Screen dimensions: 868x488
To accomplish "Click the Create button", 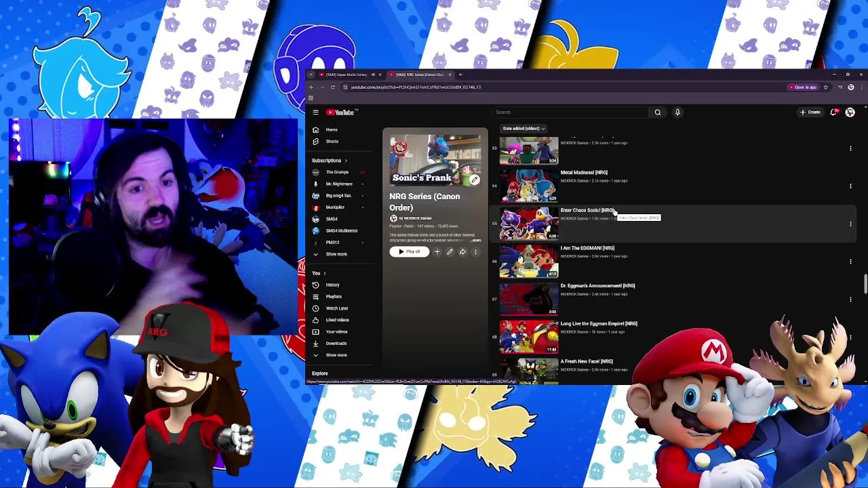I will [810, 113].
